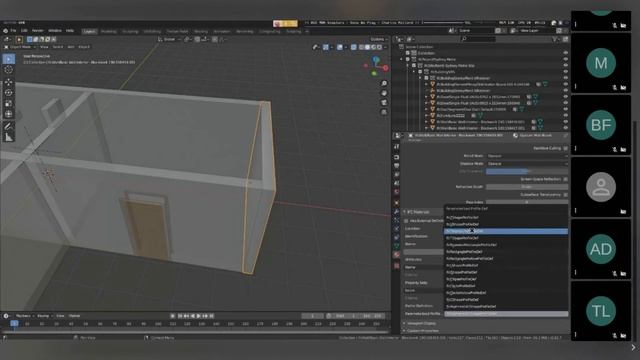Open the timeline Playback popover

point(24,316)
